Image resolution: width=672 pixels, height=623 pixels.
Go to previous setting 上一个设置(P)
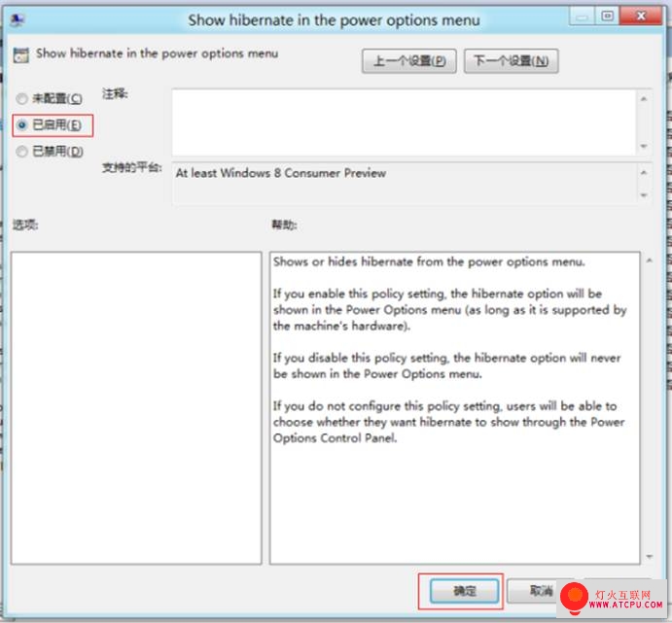click(x=408, y=61)
